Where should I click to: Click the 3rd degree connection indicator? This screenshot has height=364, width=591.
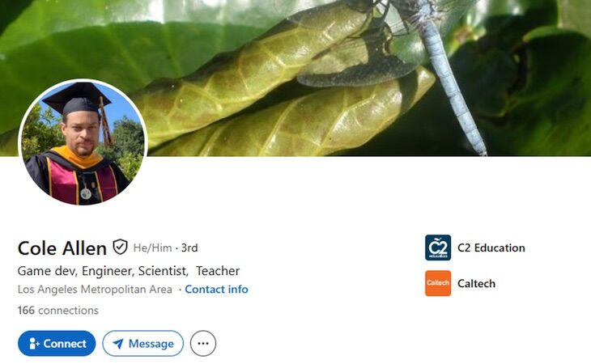189,248
